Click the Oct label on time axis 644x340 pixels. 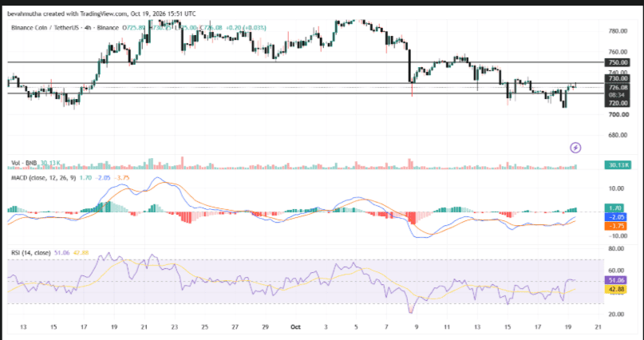(x=295, y=327)
